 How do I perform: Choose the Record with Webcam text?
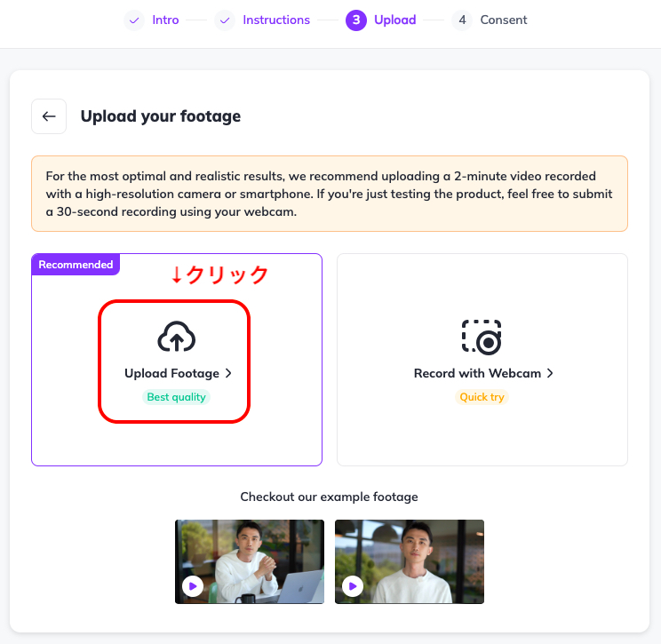point(477,374)
